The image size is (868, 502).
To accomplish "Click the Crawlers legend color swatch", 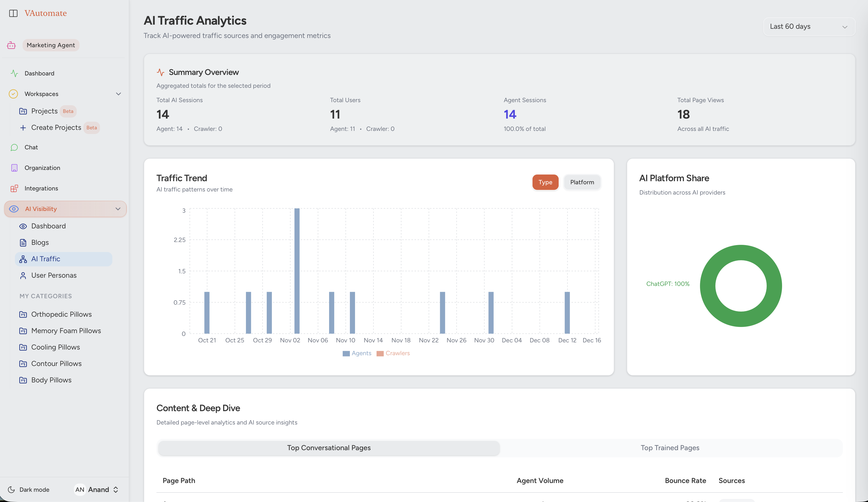I will point(380,353).
